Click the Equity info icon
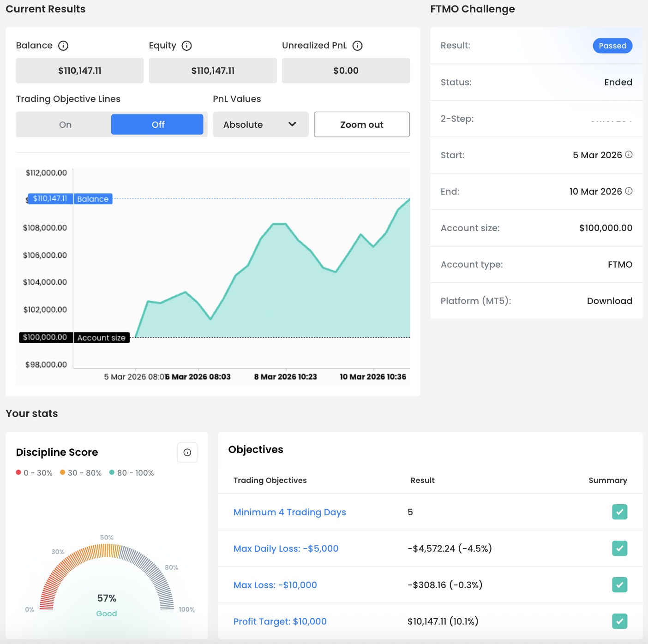Image resolution: width=648 pixels, height=644 pixels. (x=186, y=46)
